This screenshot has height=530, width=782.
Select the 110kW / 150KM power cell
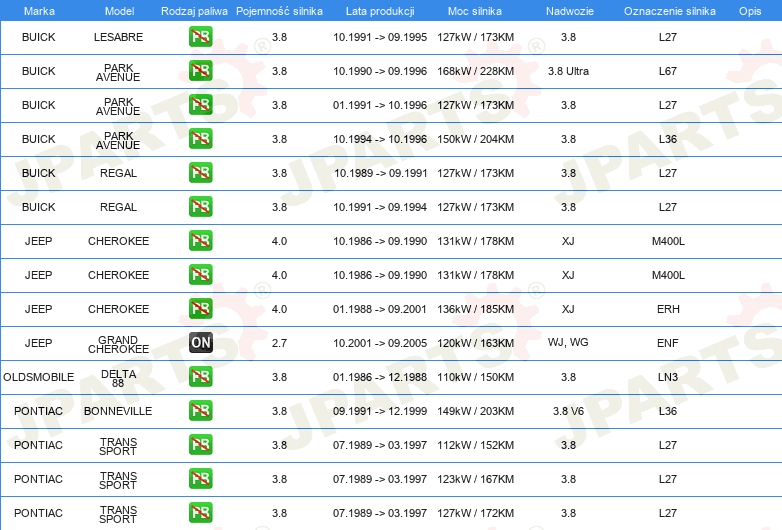click(x=475, y=377)
